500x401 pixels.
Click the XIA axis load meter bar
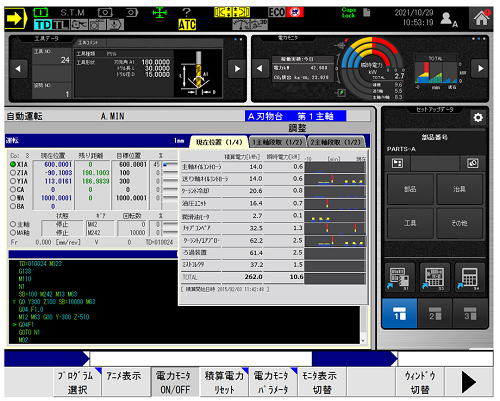[170, 164]
